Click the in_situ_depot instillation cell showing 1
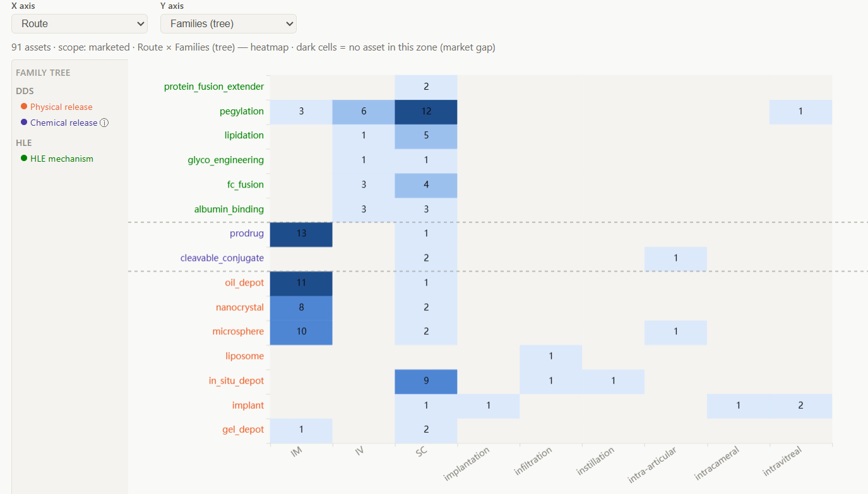 tap(613, 382)
